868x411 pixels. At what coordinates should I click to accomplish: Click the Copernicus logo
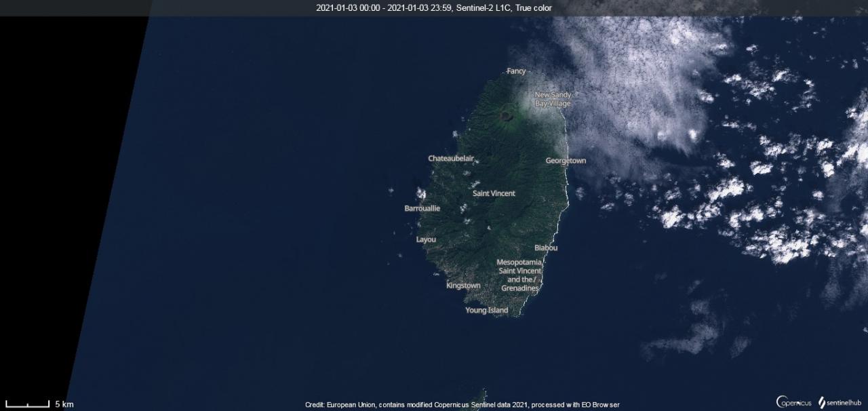click(x=793, y=402)
